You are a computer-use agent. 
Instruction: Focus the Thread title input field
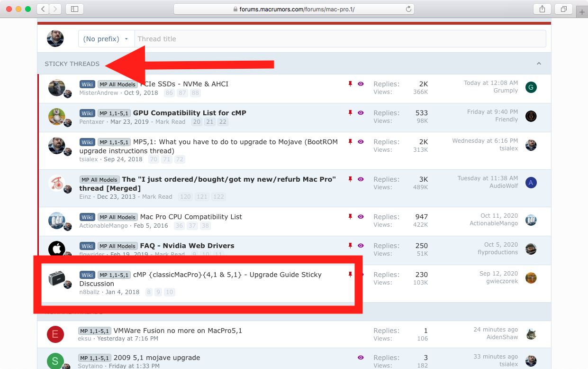[x=340, y=39]
